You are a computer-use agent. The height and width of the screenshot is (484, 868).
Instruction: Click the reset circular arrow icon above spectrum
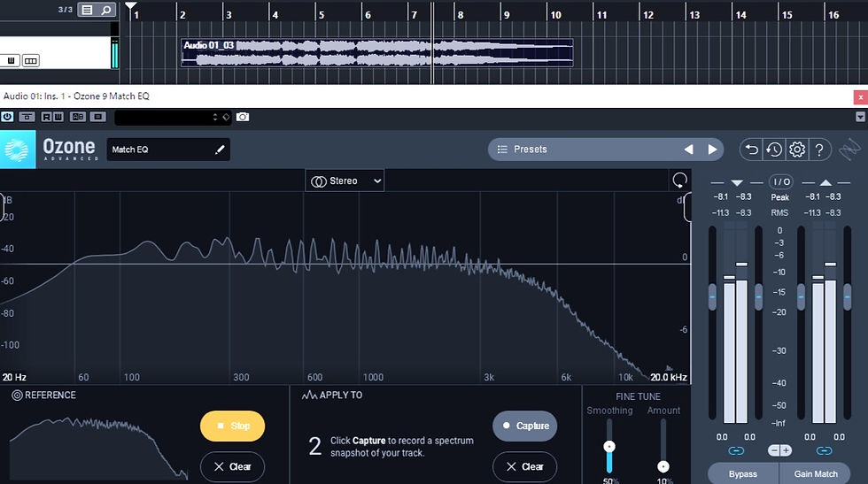[x=680, y=181]
